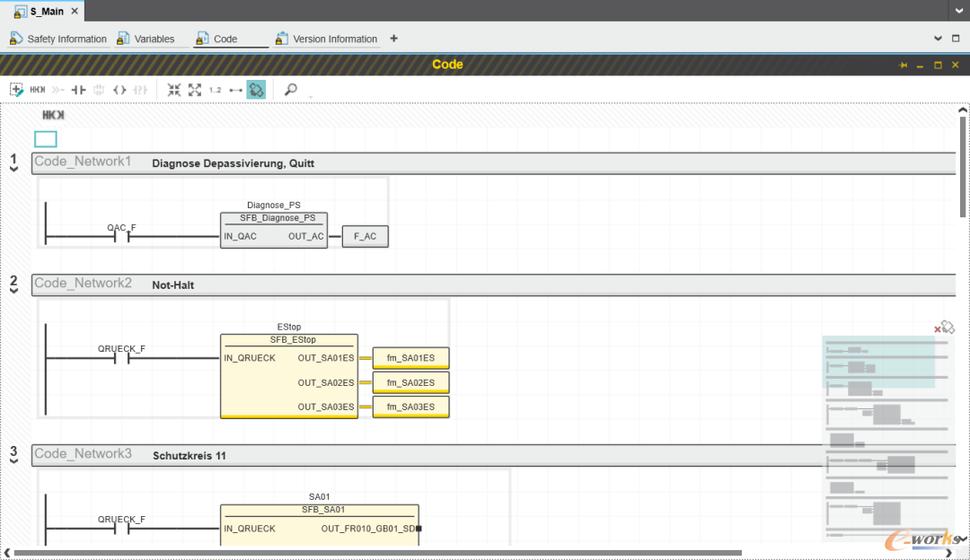Toggle the 1.2 execution order display
Viewport: 970px width, 560px height.
tap(215, 90)
